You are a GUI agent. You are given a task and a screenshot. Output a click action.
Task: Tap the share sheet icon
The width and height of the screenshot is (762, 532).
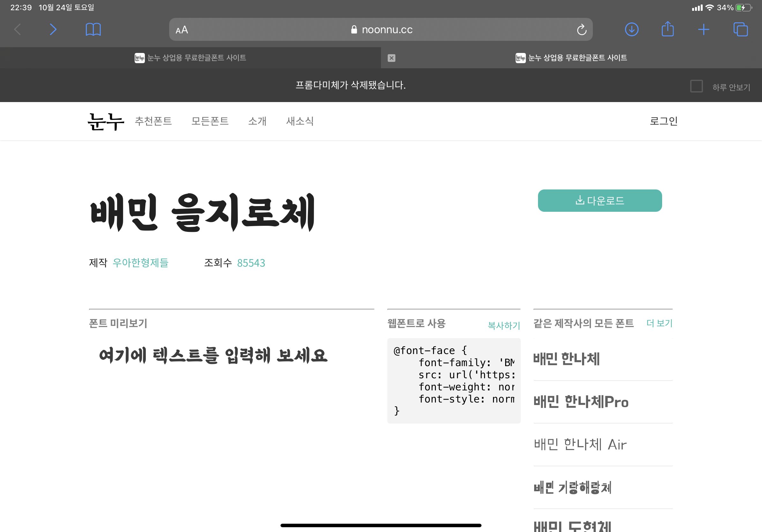pyautogui.click(x=668, y=30)
